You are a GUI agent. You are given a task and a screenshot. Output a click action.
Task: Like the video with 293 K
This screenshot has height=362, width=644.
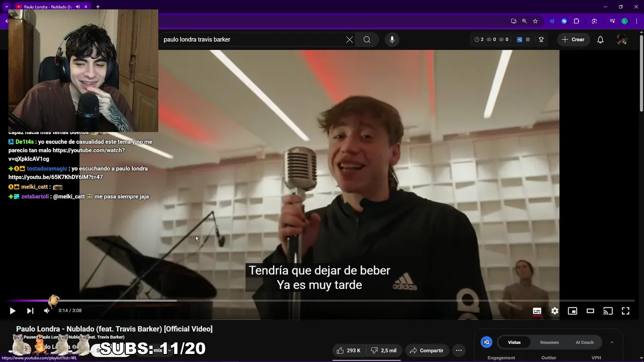(x=349, y=350)
